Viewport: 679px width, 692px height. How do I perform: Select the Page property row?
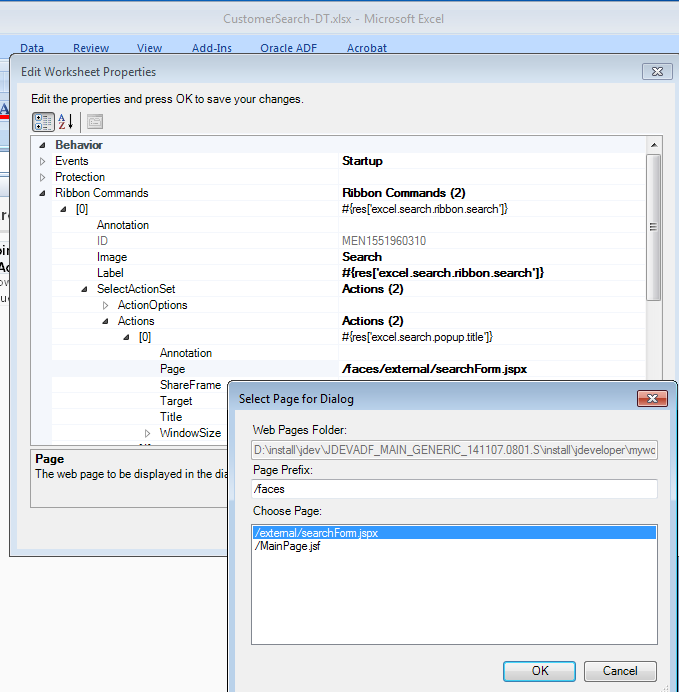coord(349,369)
